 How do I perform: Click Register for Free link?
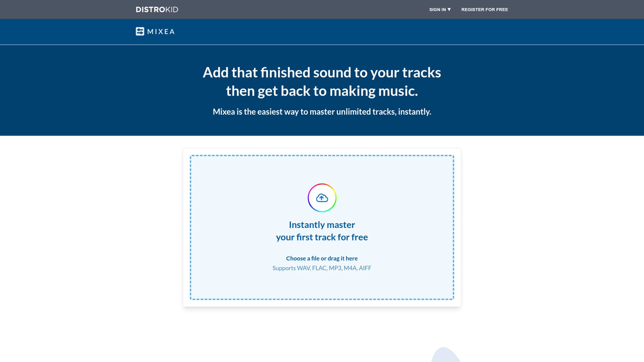(485, 9)
